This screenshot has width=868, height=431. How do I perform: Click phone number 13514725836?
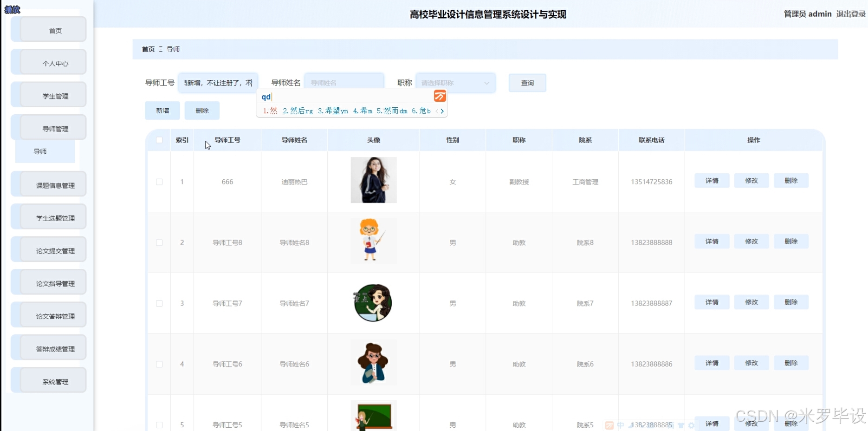(x=651, y=182)
